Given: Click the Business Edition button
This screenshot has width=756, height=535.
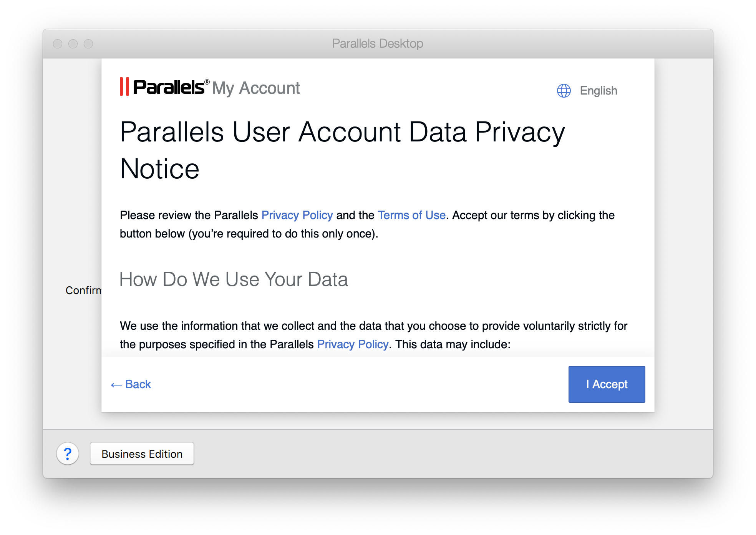Looking at the screenshot, I should pyautogui.click(x=142, y=454).
